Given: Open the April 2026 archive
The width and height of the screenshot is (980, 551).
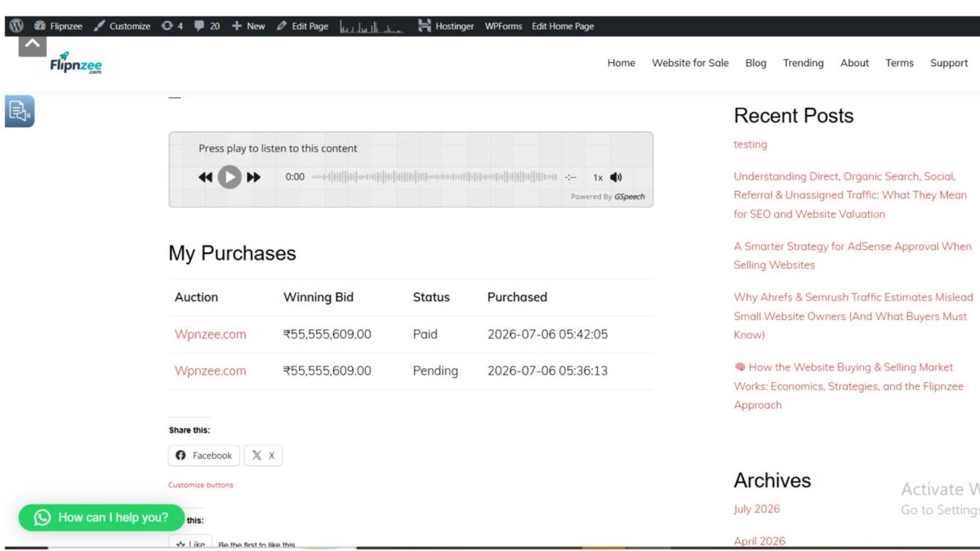Looking at the screenshot, I should tap(759, 541).
